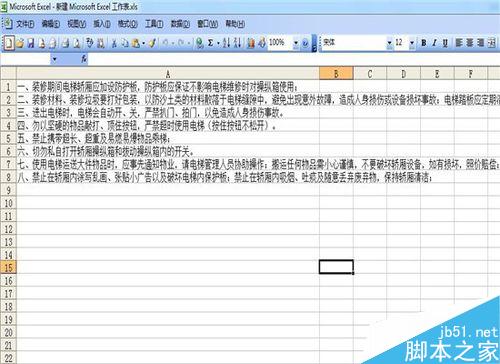Toggle Underline formatting
This screenshot has height=364, width=500.
pos(445,43)
